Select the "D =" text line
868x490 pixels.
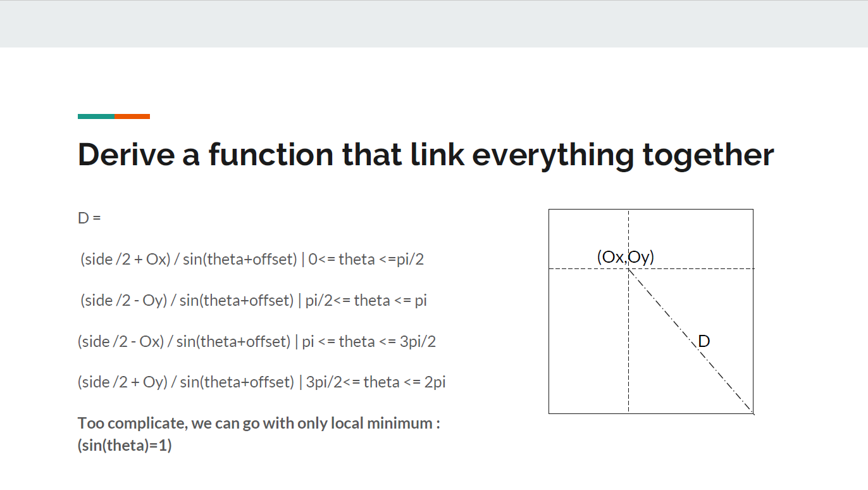pos(89,218)
